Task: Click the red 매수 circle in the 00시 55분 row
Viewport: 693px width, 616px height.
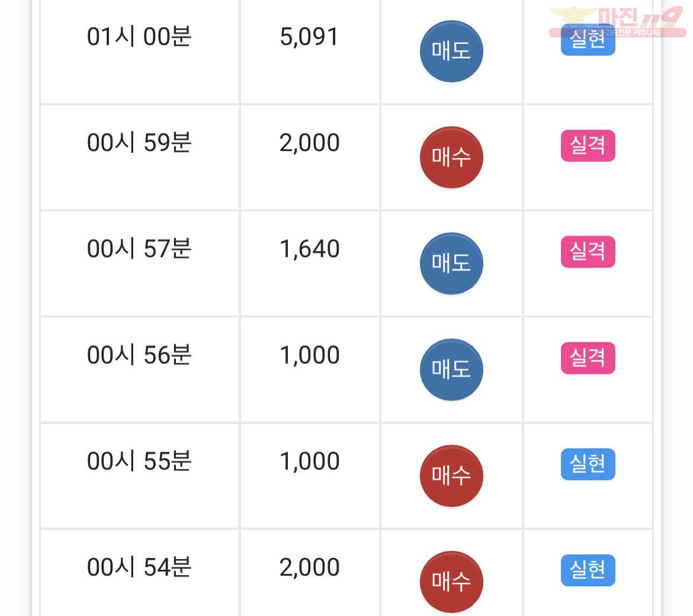Action: click(451, 476)
